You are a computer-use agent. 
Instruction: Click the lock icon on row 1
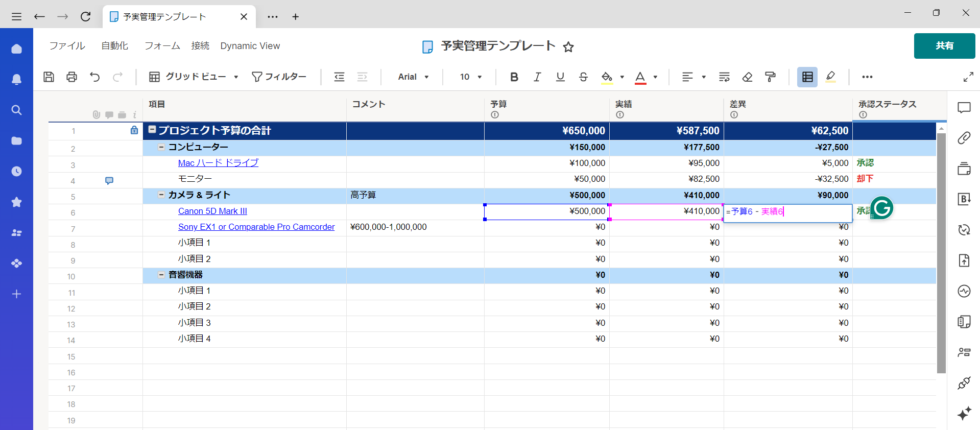pos(134,130)
